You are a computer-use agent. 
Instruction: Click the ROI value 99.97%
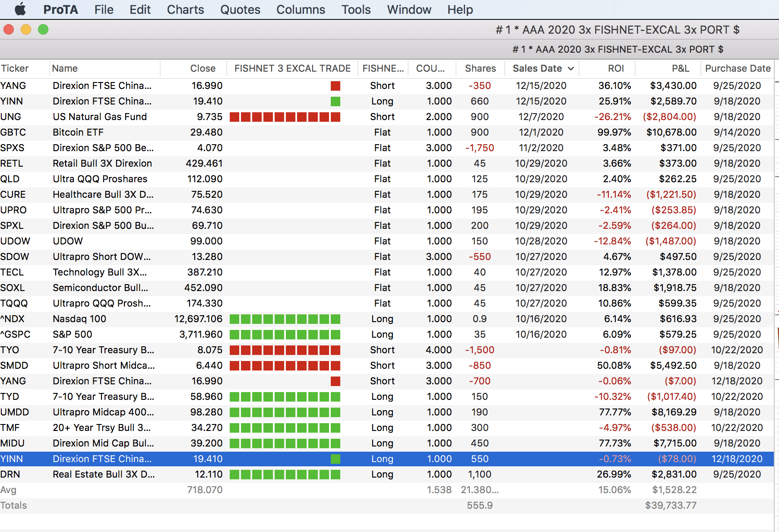[x=614, y=132]
